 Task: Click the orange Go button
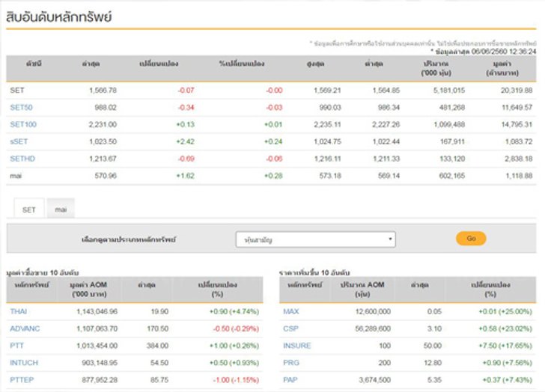coord(471,239)
